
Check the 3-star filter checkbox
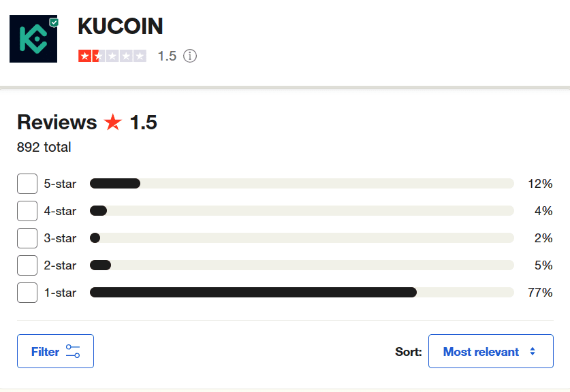click(27, 238)
